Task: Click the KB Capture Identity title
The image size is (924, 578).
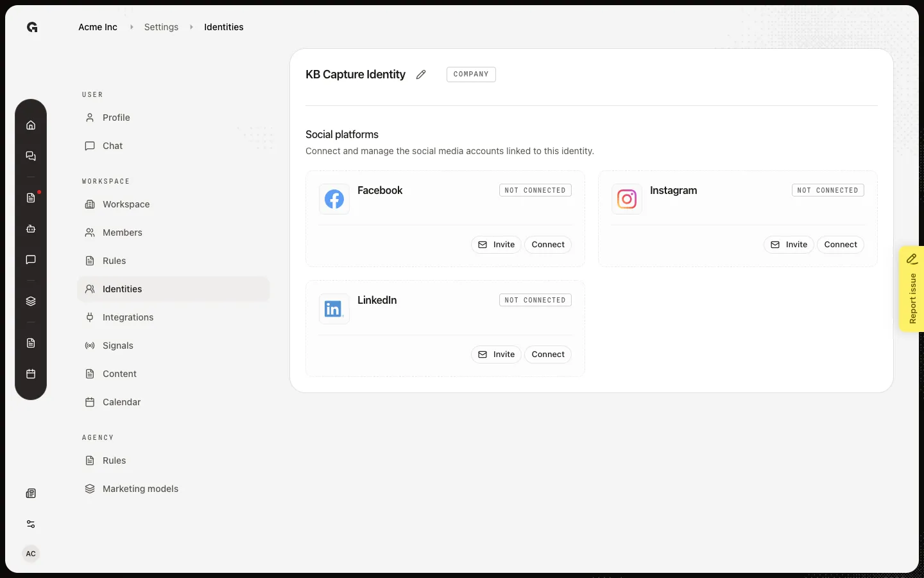Action: tap(355, 74)
